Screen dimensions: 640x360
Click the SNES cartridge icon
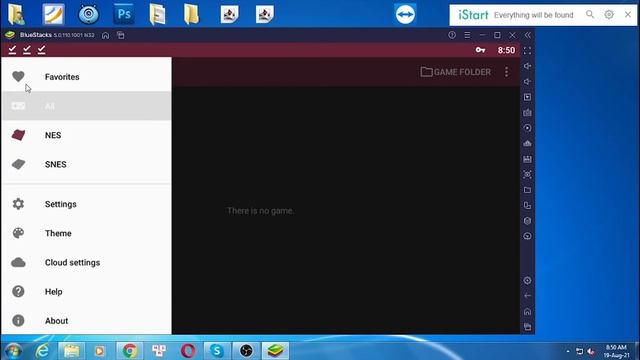[18, 164]
